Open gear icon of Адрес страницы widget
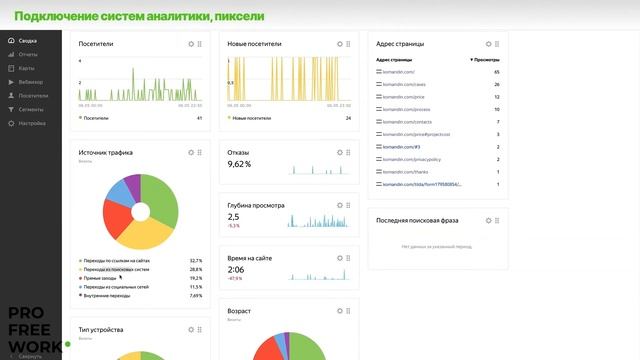 click(x=489, y=44)
